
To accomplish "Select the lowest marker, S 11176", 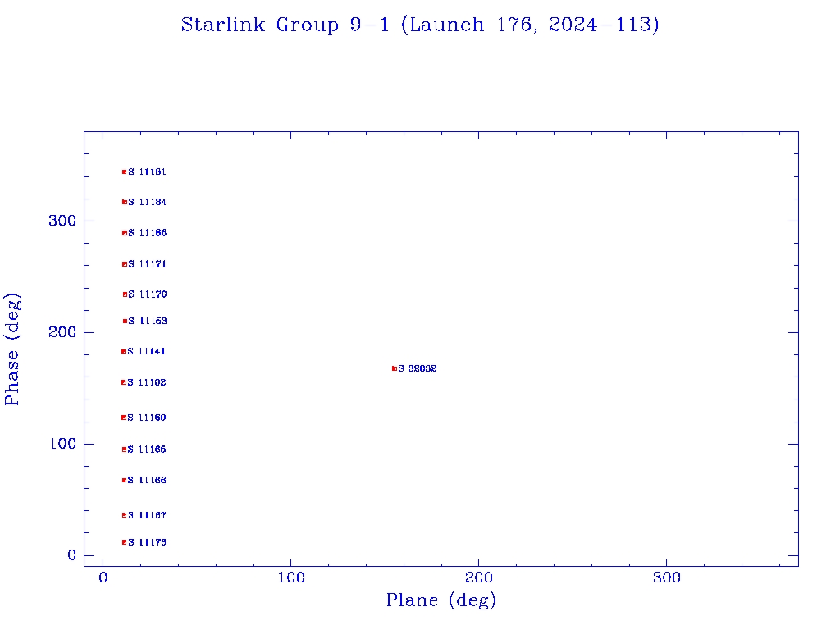I will (124, 542).
